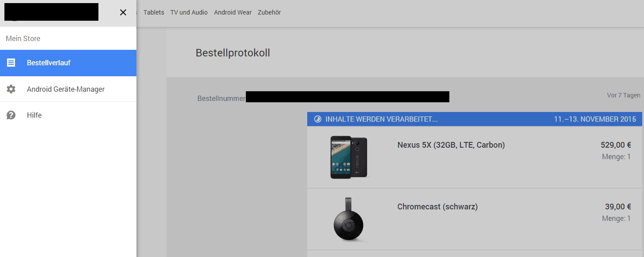Click the Chromecast product image
The image size is (644, 257).
click(349, 220)
